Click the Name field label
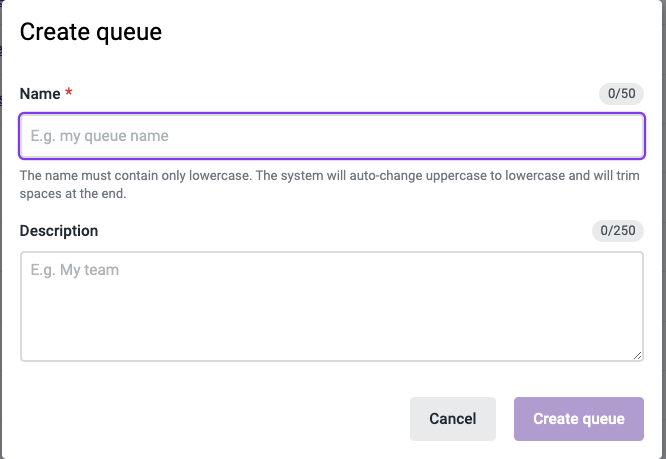Screen dimensions: 666x459 tap(40, 94)
